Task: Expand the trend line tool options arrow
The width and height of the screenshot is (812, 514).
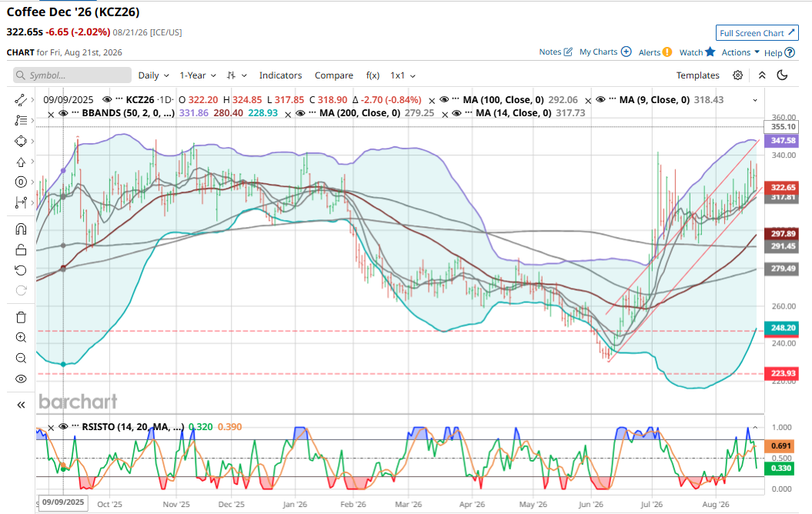Action: (x=32, y=100)
